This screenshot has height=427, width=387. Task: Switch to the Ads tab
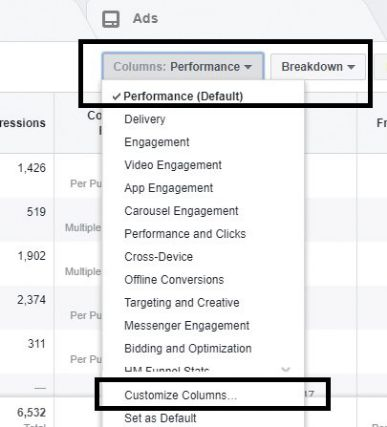click(x=145, y=18)
